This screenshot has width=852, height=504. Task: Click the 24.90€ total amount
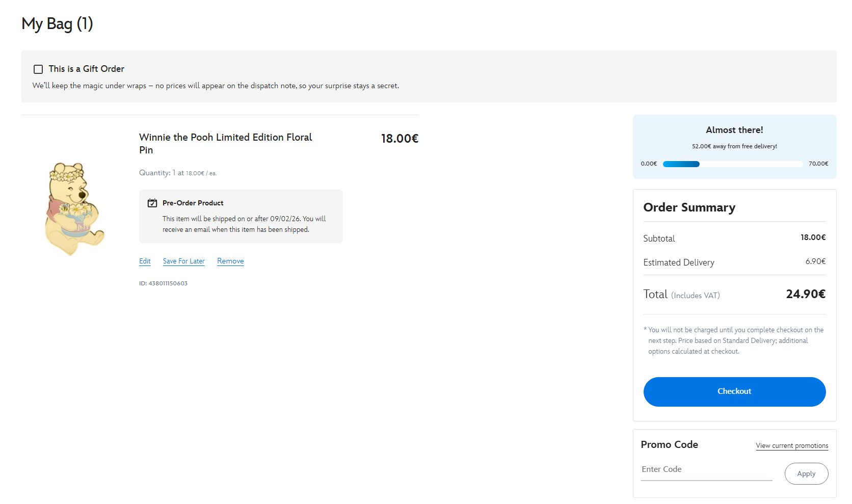(805, 295)
